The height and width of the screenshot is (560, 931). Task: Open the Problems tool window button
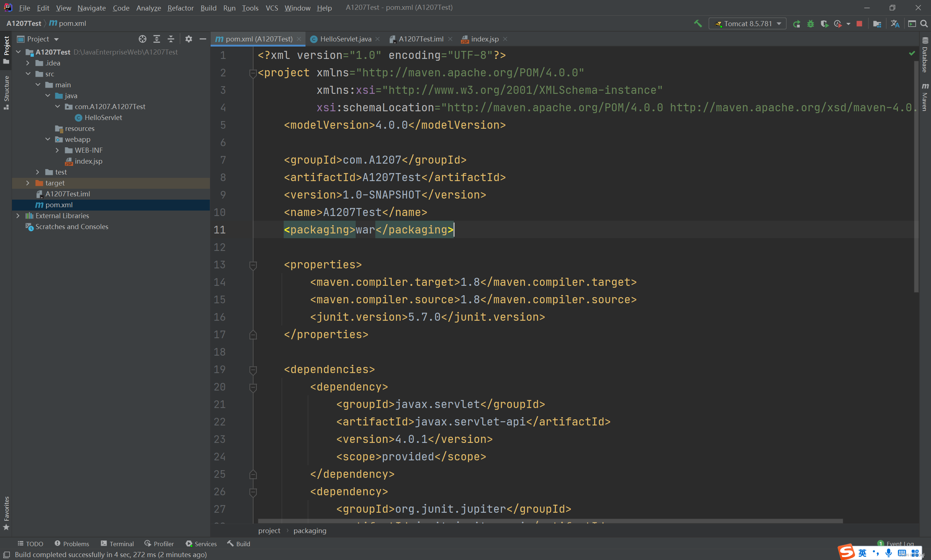click(72, 544)
